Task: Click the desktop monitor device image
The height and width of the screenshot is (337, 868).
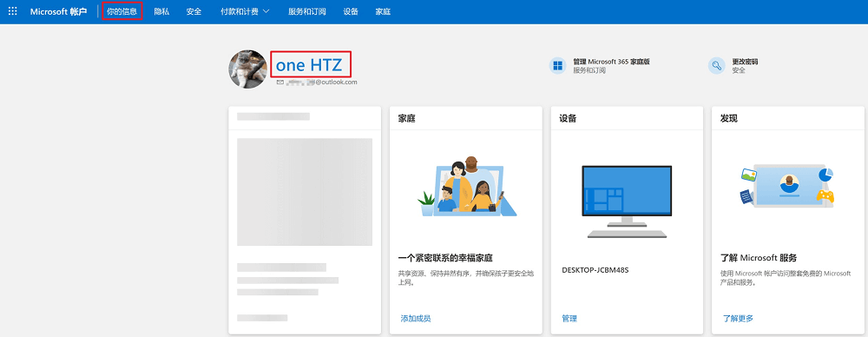Action: pyautogui.click(x=627, y=202)
